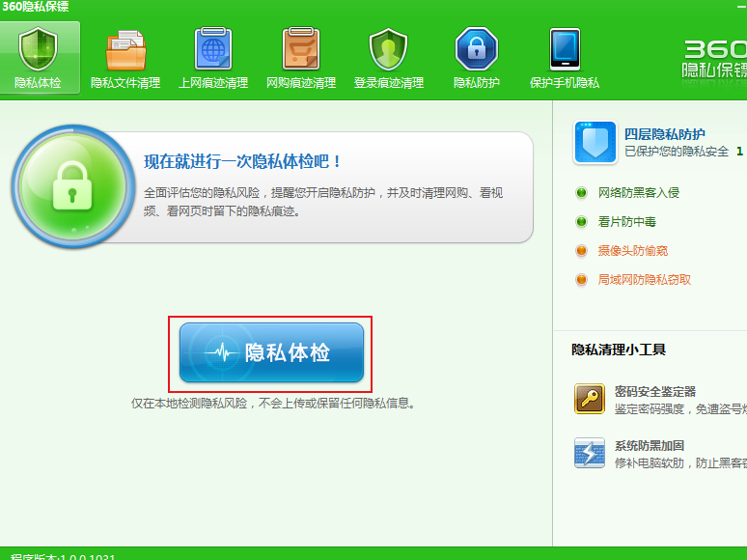Open the 系统防黑加固 tool title

[x=650, y=446]
